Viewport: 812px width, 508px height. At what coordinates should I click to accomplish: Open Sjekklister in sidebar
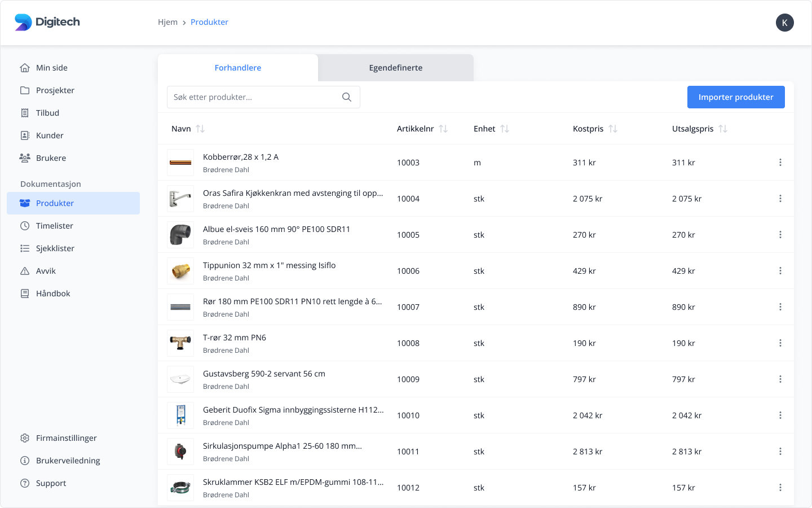[73, 248]
